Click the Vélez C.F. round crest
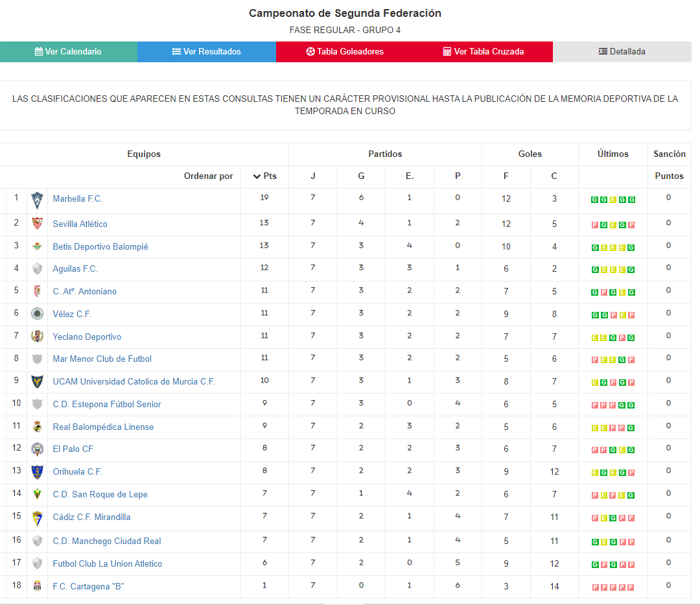Screen dimensions: 700x605 pyautogui.click(x=38, y=314)
